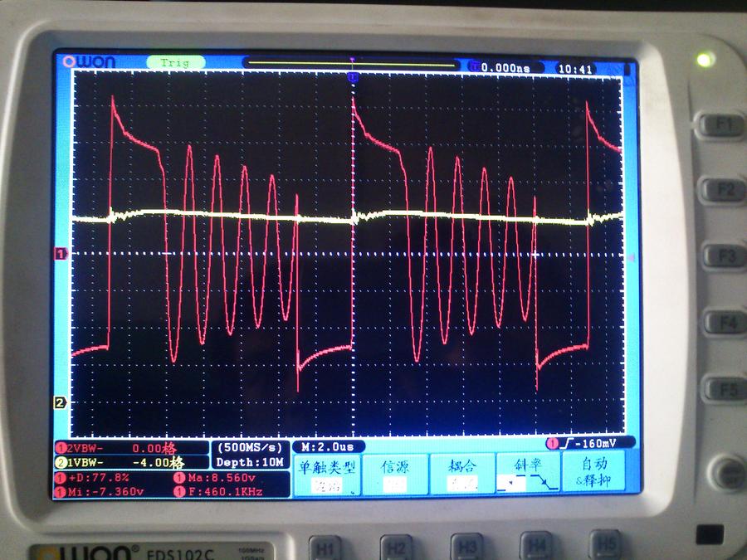Screen dimensions: 747x560
Task: Click the waveform memory overview bar
Action: [352, 63]
